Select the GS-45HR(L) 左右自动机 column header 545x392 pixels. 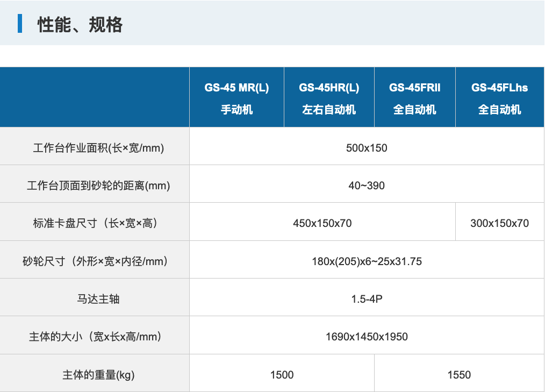[329, 98]
